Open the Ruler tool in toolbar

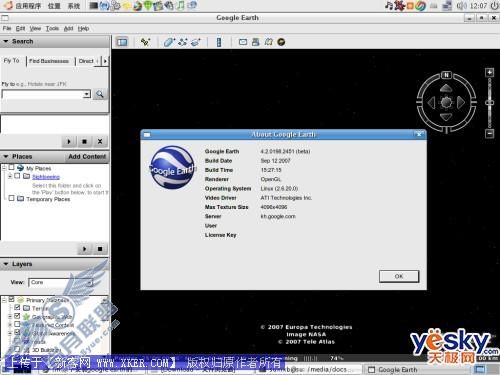point(219,42)
